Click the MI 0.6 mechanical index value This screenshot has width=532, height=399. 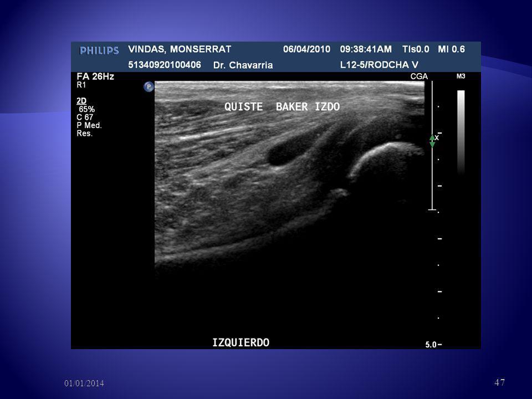pyautogui.click(x=451, y=49)
